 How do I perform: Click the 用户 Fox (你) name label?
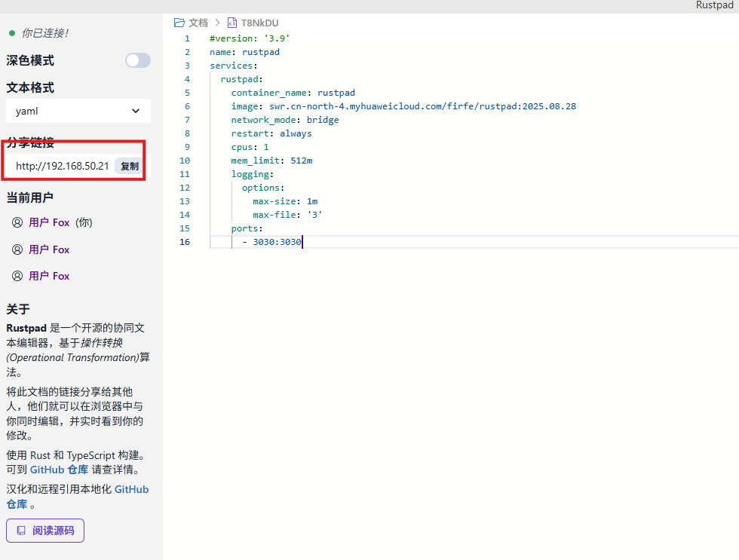49,222
